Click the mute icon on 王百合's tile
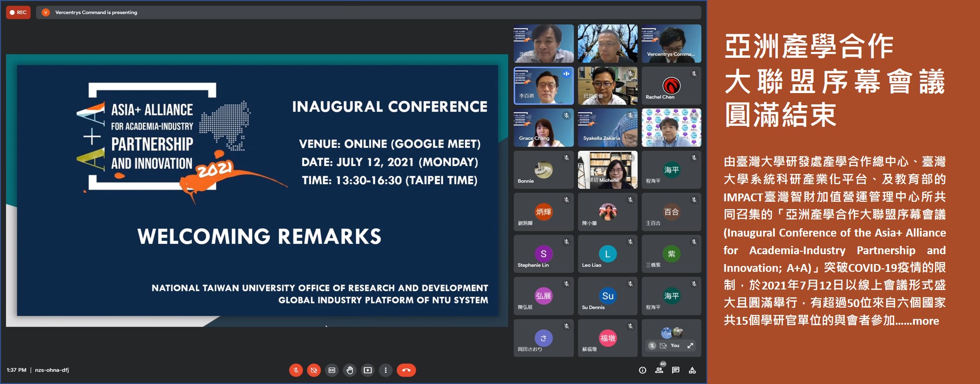Viewport: 980px width, 384px height. 694,200
